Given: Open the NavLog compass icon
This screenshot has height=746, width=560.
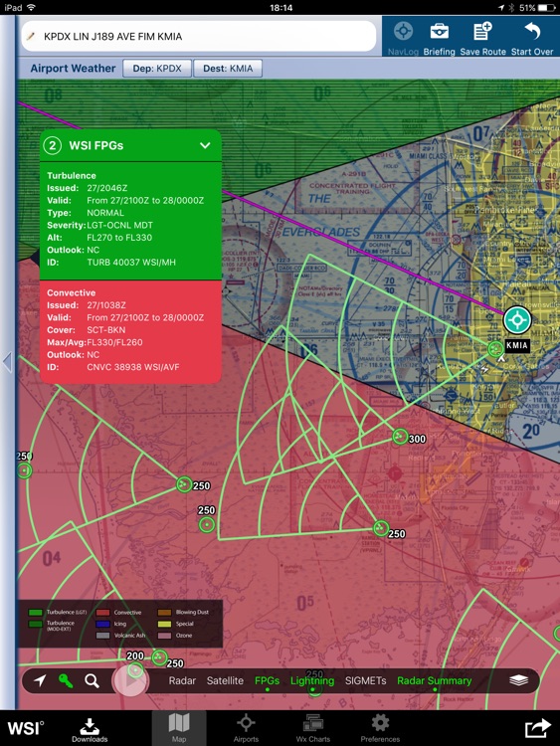Looking at the screenshot, I should [403, 32].
